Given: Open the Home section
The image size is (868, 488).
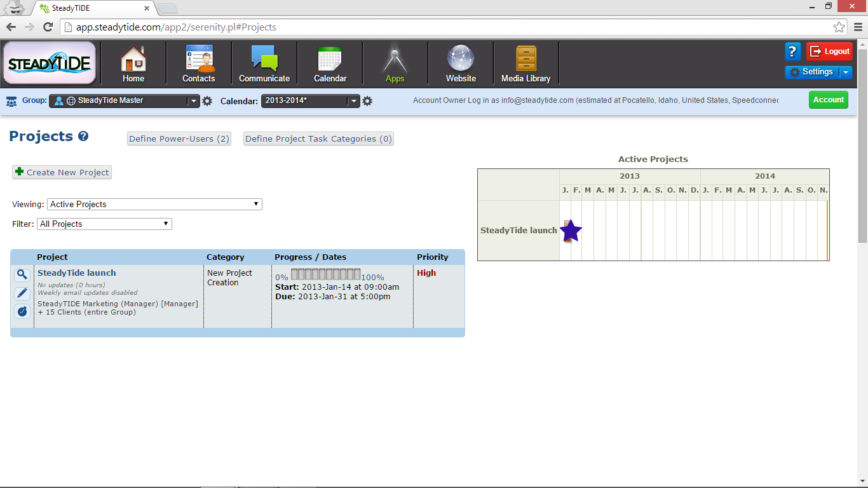Looking at the screenshot, I should 133,64.
